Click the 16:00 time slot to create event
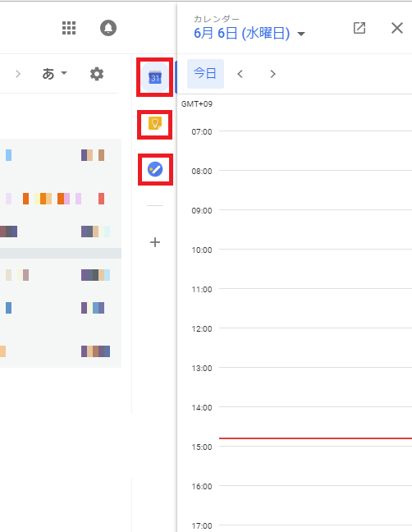 tap(315, 505)
